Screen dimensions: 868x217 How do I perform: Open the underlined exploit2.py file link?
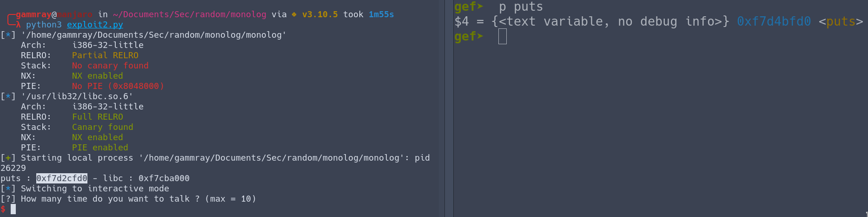95,25
